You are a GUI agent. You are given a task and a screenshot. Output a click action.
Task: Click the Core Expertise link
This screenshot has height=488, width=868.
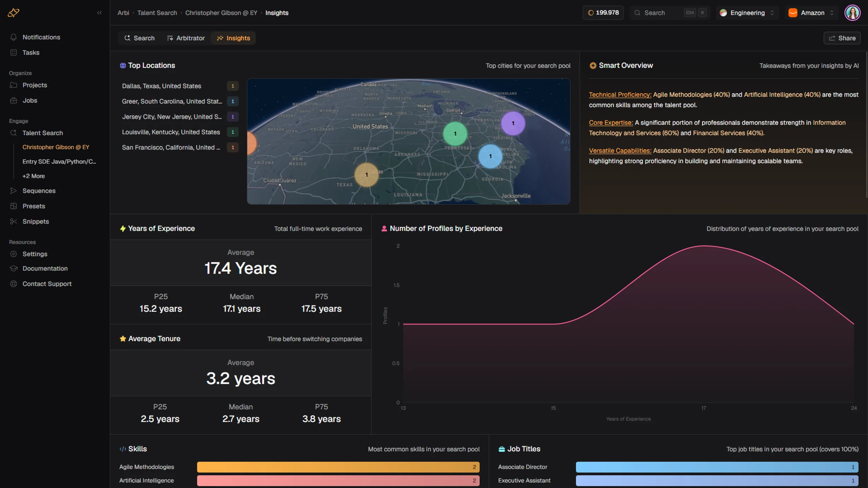[611, 123]
